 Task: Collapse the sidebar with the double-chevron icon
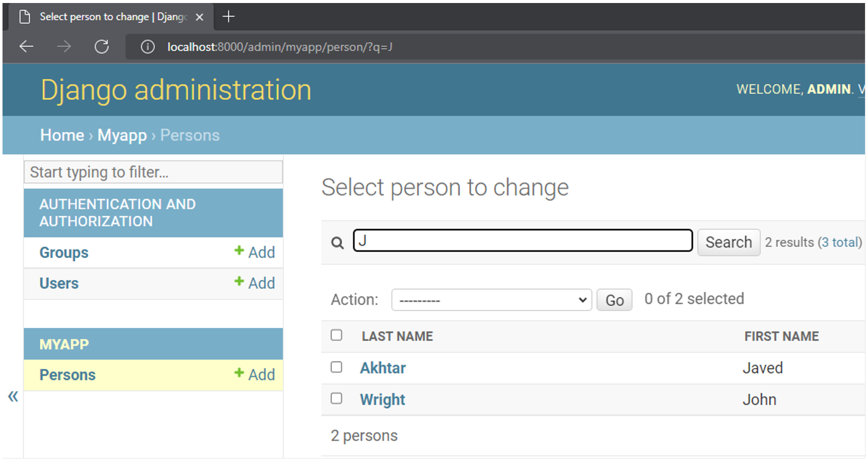pos(13,396)
